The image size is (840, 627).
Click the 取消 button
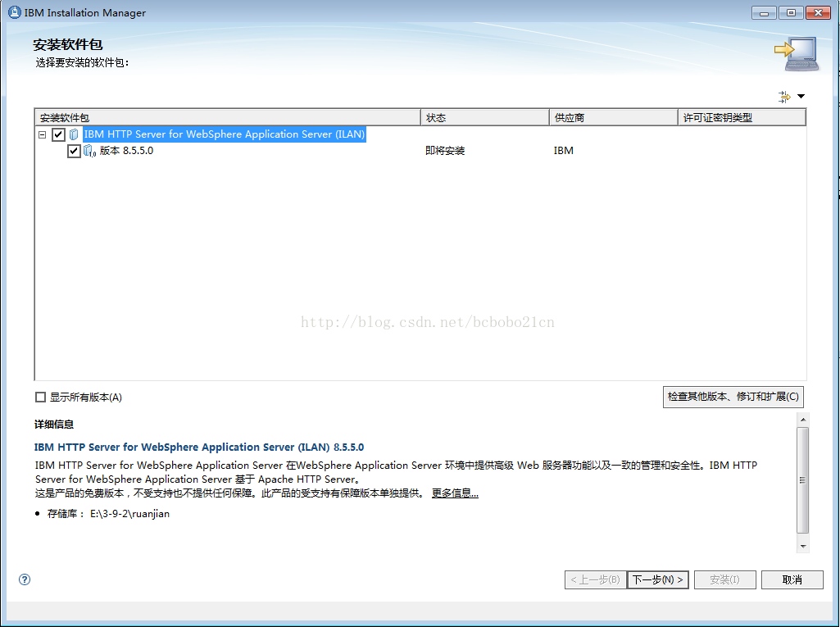tap(792, 579)
